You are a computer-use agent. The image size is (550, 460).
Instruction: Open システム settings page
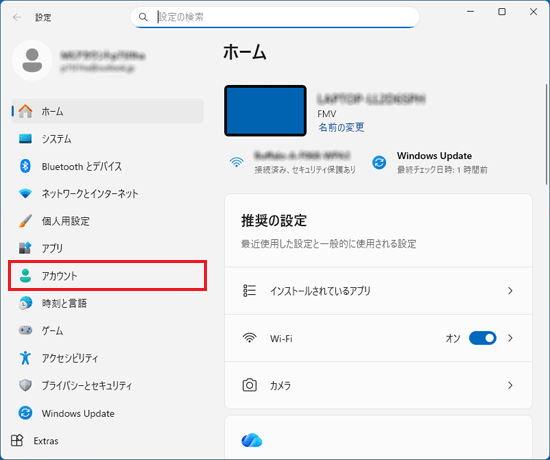[x=107, y=139]
